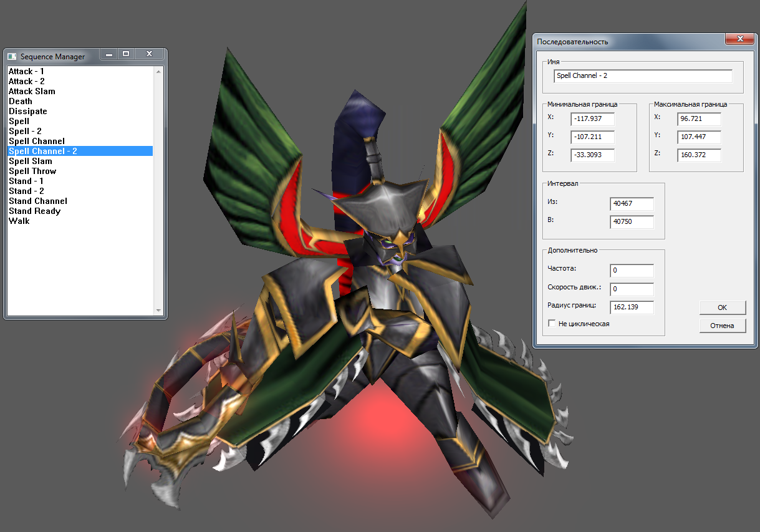Select the Attack Slam sequence
The height and width of the screenshot is (532, 760).
tap(80, 91)
